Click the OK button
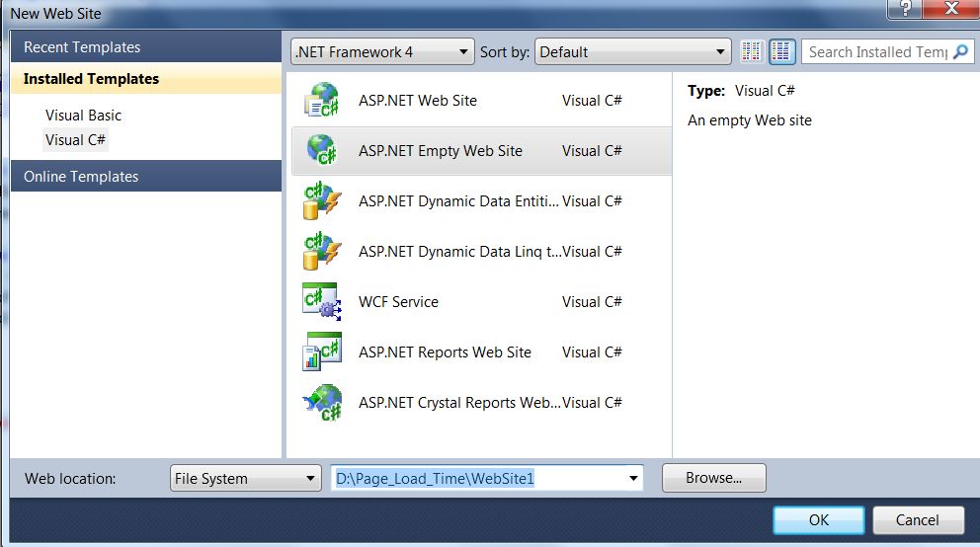This screenshot has height=547, width=980. click(818, 519)
